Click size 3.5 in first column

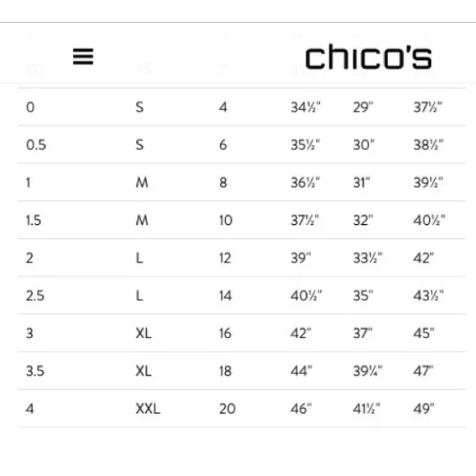click(35, 371)
